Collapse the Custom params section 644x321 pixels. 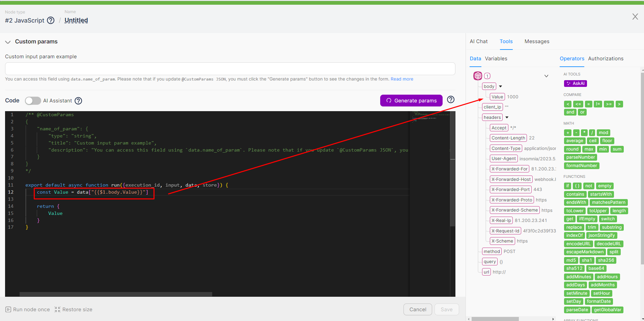pyautogui.click(x=8, y=42)
